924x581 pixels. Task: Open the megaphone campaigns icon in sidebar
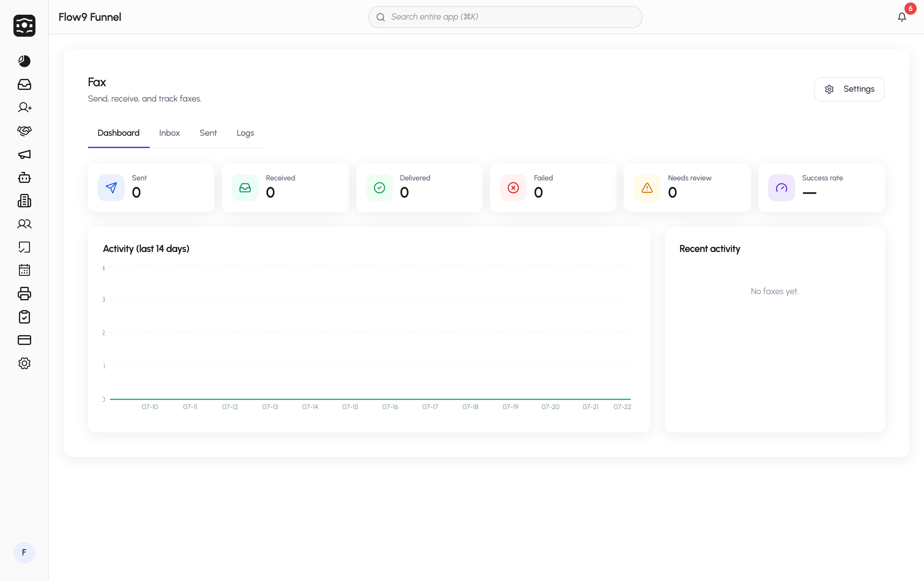[24, 154]
